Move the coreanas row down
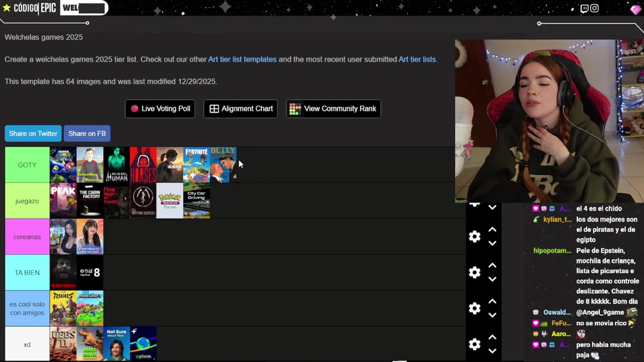This screenshot has height=362, width=644. [492, 243]
